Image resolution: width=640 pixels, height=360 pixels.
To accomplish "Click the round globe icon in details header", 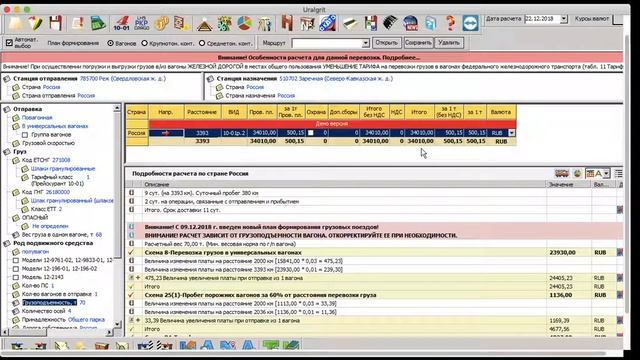I will pyautogui.click(x=577, y=173).
